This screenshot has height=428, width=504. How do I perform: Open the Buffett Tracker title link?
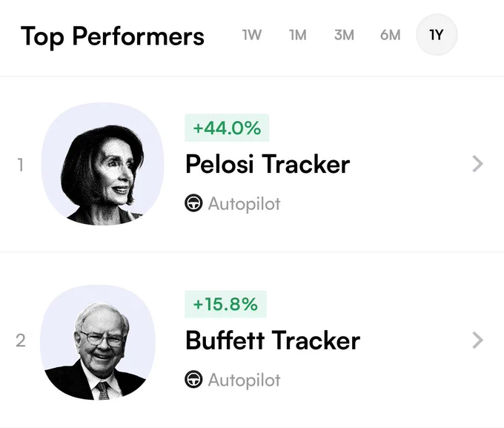point(273,340)
